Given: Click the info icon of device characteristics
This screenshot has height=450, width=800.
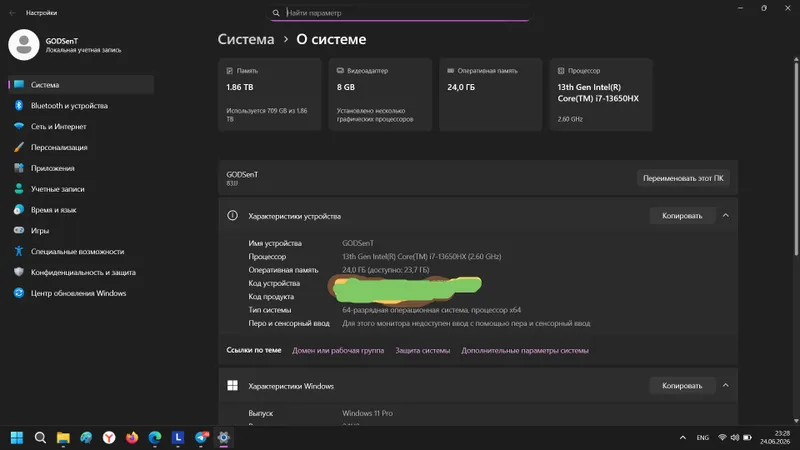Looking at the screenshot, I should pos(232,216).
